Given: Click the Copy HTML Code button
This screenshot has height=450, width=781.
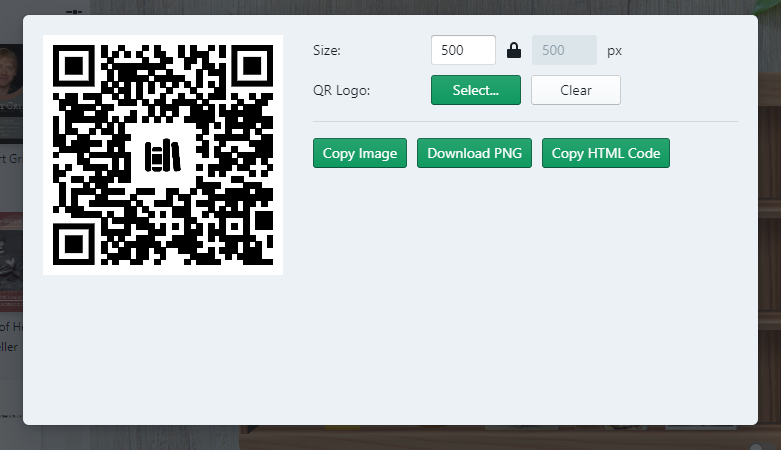Looking at the screenshot, I should pyautogui.click(x=606, y=153).
